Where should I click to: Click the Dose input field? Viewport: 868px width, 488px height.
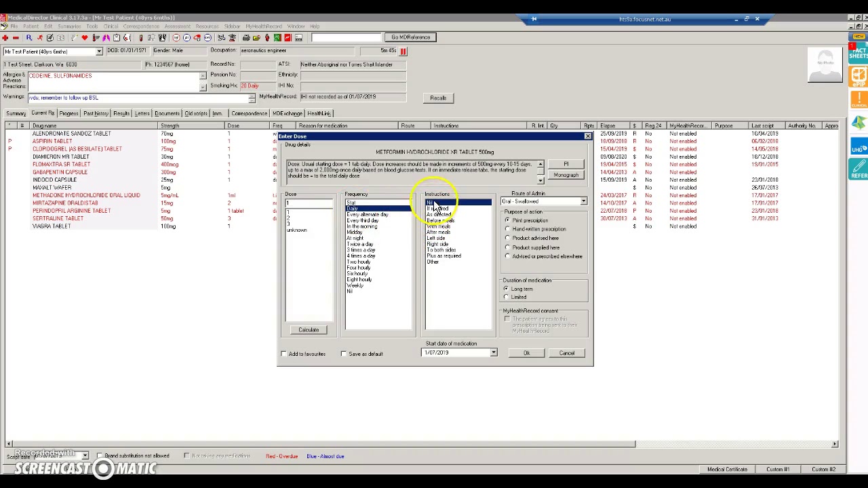pos(309,203)
